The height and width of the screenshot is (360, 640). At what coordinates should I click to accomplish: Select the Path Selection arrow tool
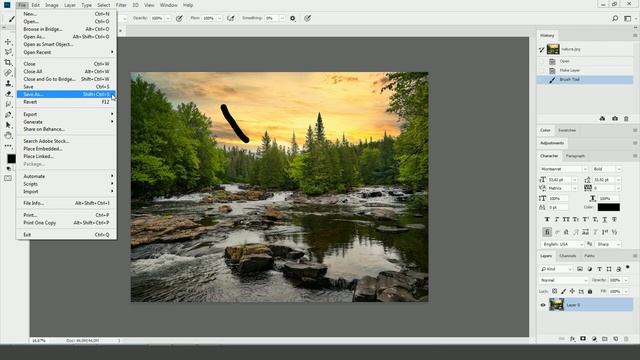click(x=8, y=125)
